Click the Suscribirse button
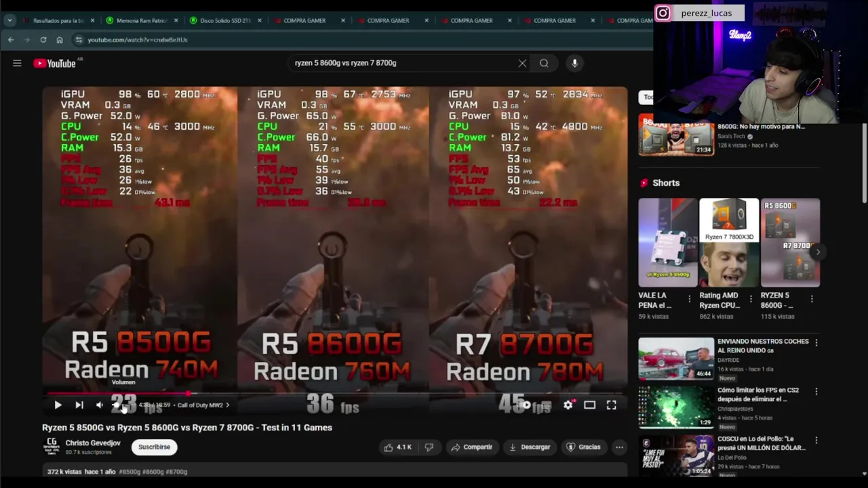Image resolution: width=868 pixels, height=488 pixels. coord(154,447)
